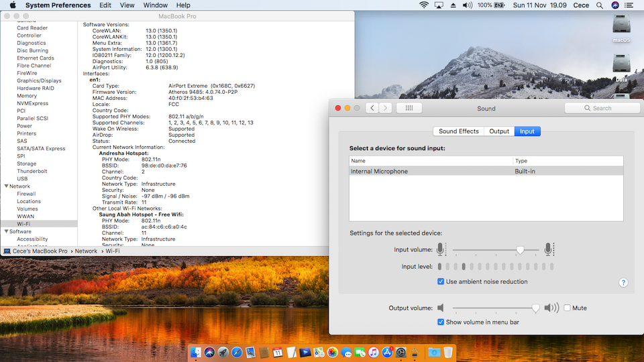The image size is (644, 362).
Task: Go back in System Preferences
Action: pyautogui.click(x=372, y=108)
